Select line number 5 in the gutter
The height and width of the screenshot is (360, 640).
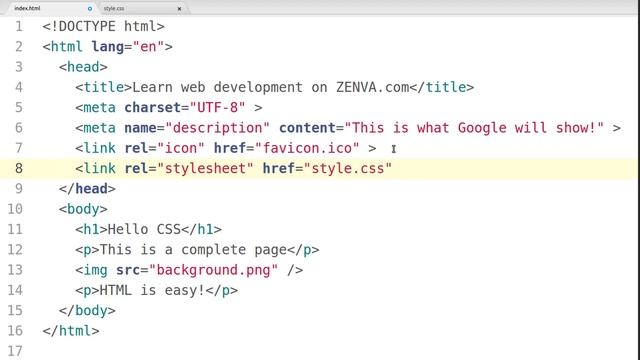click(19, 108)
